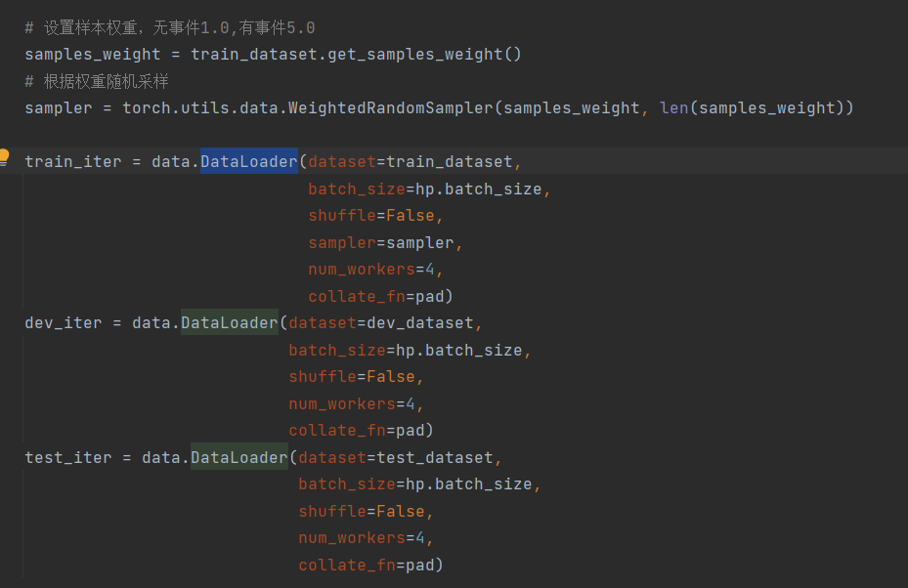Click the samples_weight variable name

[x=92, y=54]
